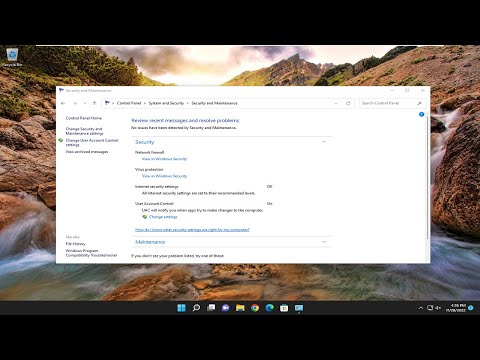Image resolution: width=480 pixels, height=360 pixels.
Task: Open the blue help icon
Action: click(x=421, y=114)
